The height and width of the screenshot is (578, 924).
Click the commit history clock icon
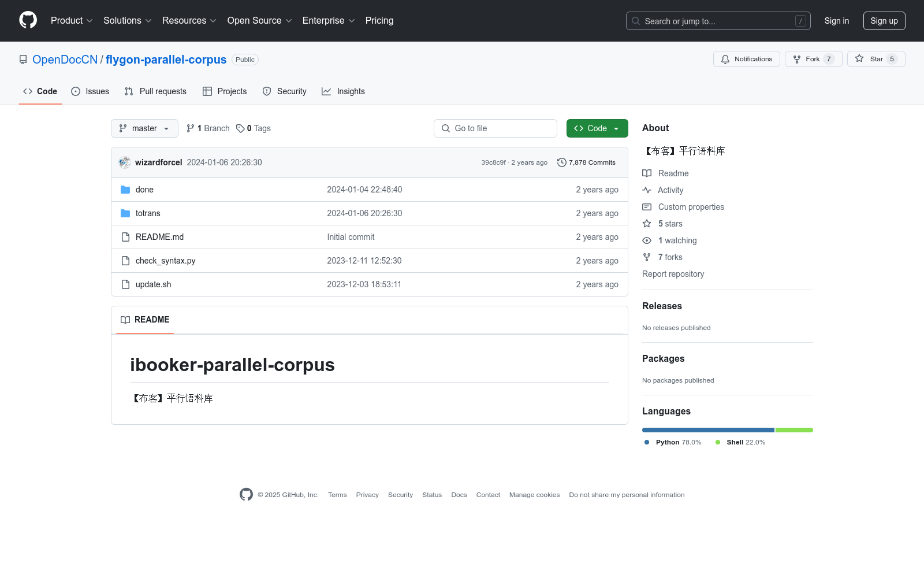(x=561, y=162)
